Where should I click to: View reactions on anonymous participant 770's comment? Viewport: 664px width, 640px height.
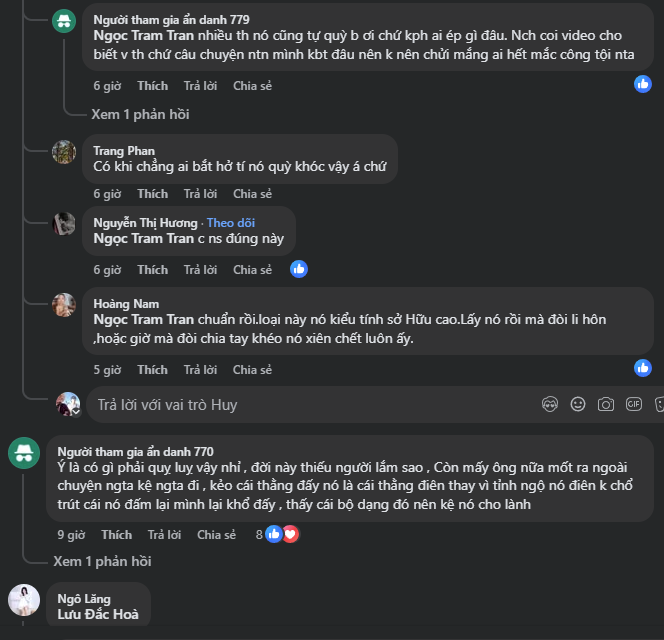(280, 534)
